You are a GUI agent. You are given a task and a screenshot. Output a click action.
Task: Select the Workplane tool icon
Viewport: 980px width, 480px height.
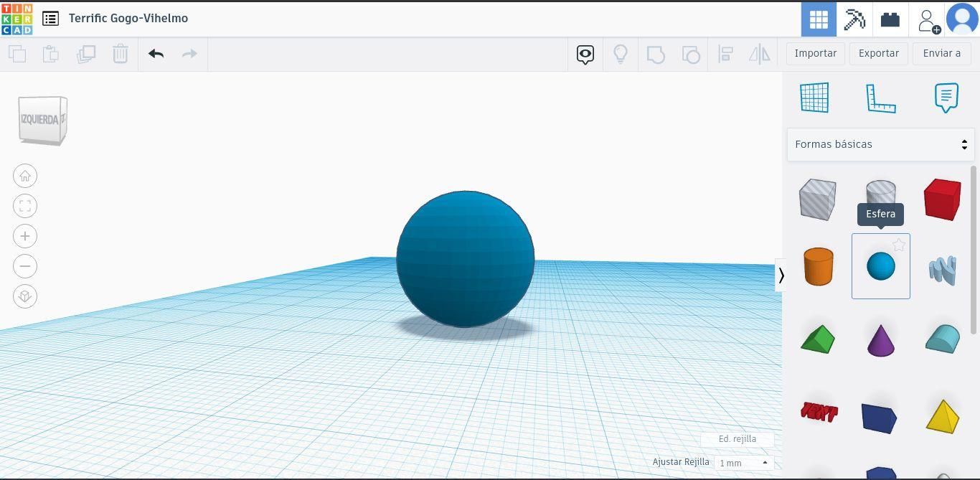click(x=814, y=98)
